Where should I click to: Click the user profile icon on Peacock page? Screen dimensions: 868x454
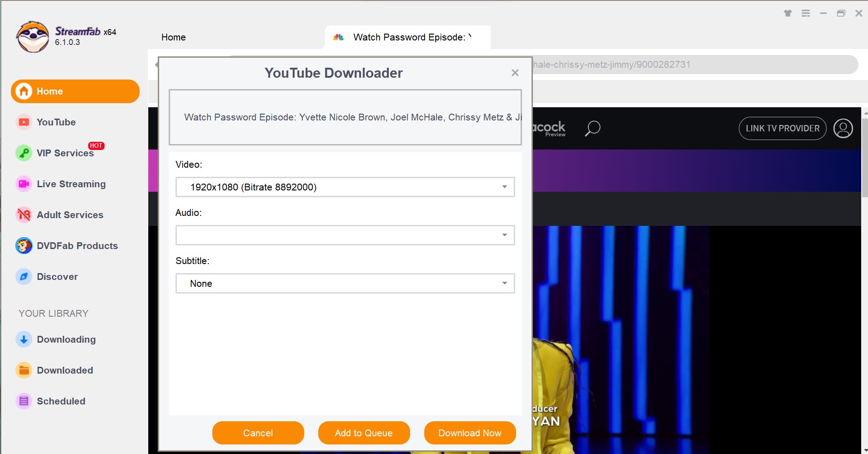(x=843, y=128)
